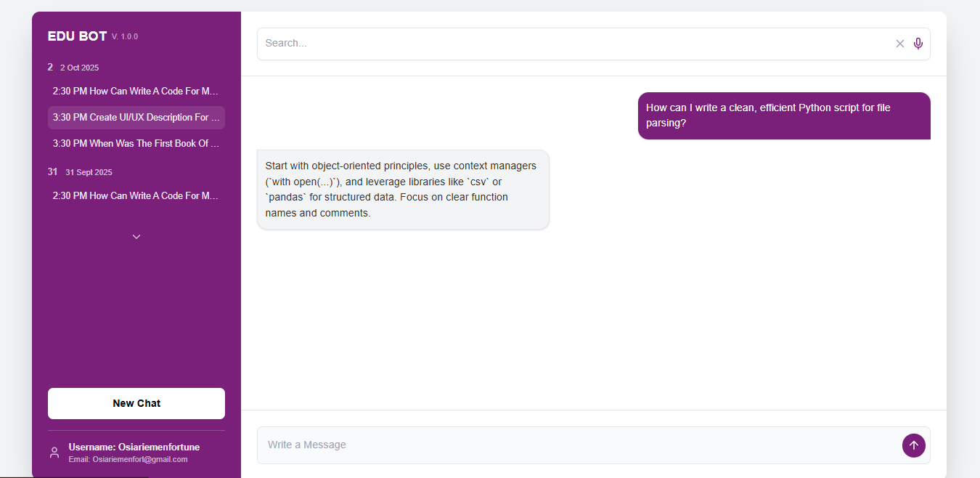Clear the search box using the X icon
Screen dimensions: 980x478
click(899, 44)
